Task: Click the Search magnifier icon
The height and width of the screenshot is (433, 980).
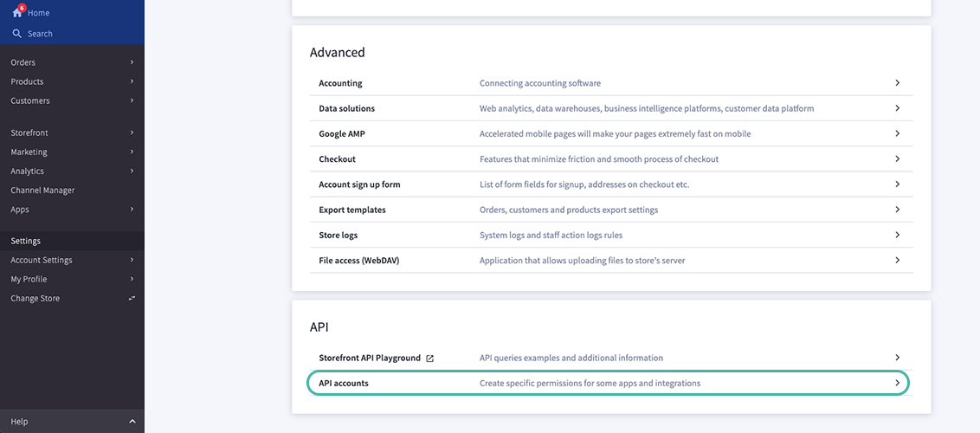Action: pos(17,34)
